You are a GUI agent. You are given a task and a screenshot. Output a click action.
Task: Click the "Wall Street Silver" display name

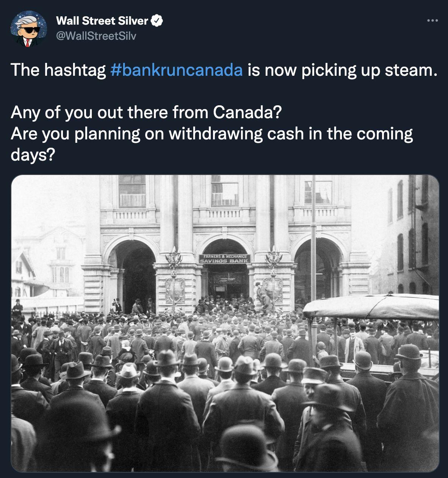(102, 21)
